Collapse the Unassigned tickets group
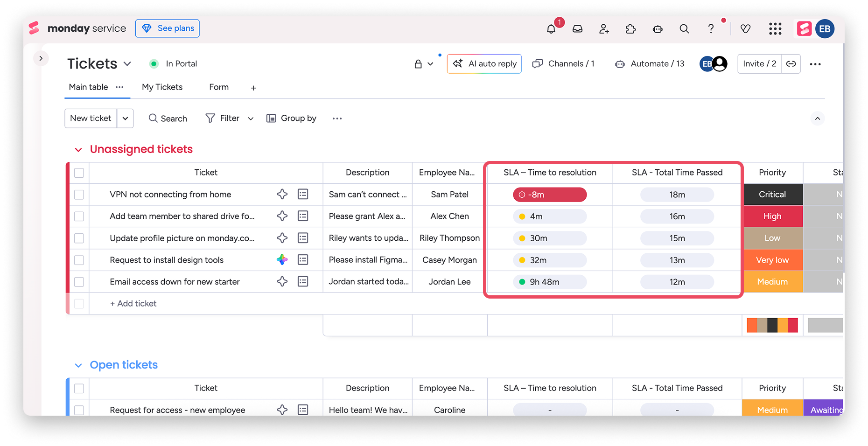This screenshot has height=446, width=868. pyautogui.click(x=78, y=150)
